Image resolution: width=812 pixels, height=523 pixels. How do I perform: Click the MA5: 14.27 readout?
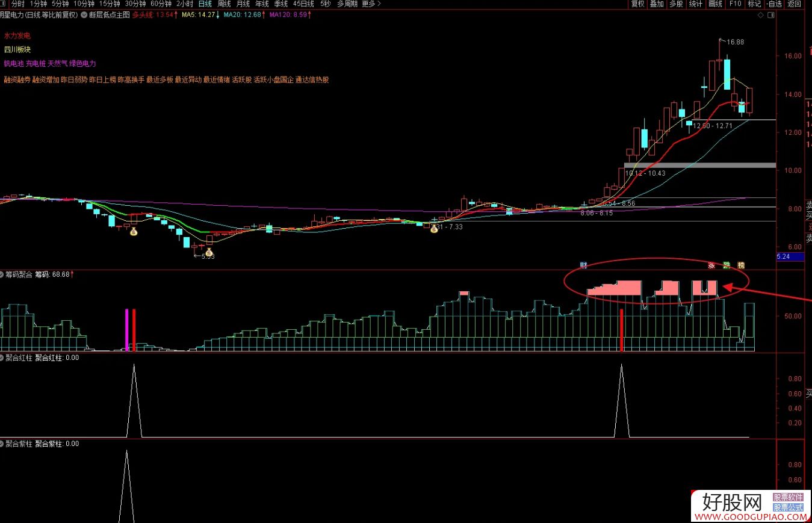click(199, 14)
